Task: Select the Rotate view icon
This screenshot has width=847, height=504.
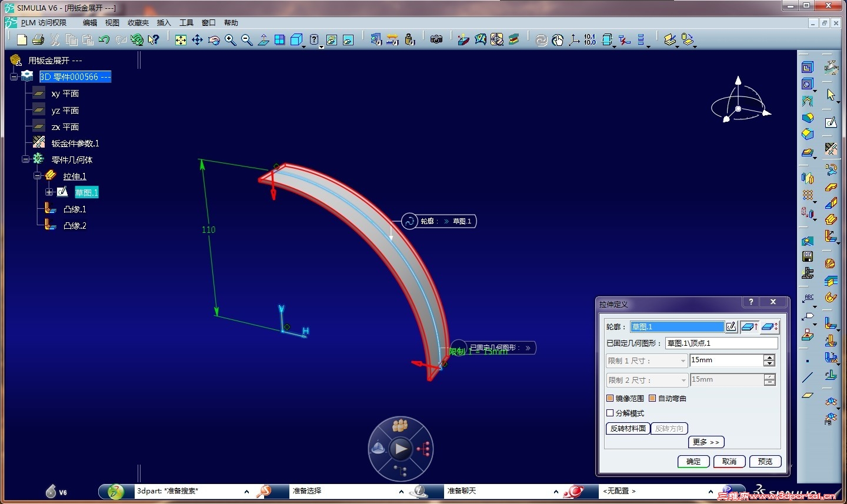Action: pos(214,39)
